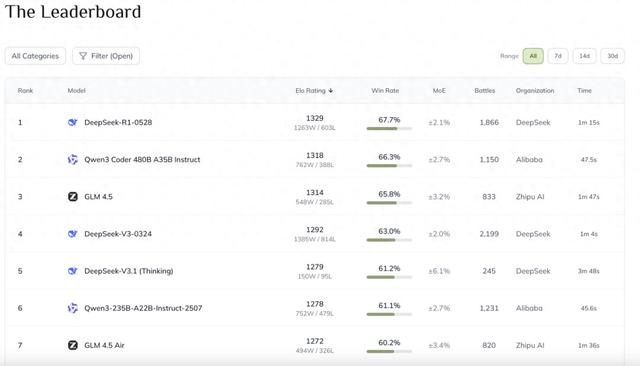Open the All Categories dropdown
Image resolution: width=640 pixels, height=366 pixels.
(x=35, y=56)
